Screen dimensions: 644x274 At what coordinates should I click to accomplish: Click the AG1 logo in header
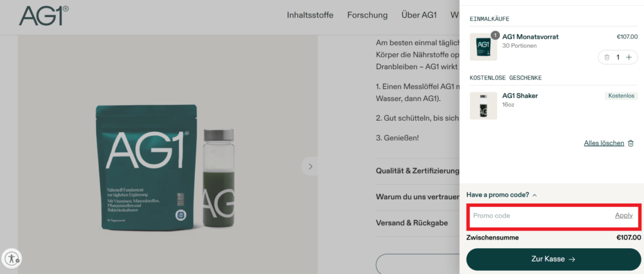click(x=44, y=16)
